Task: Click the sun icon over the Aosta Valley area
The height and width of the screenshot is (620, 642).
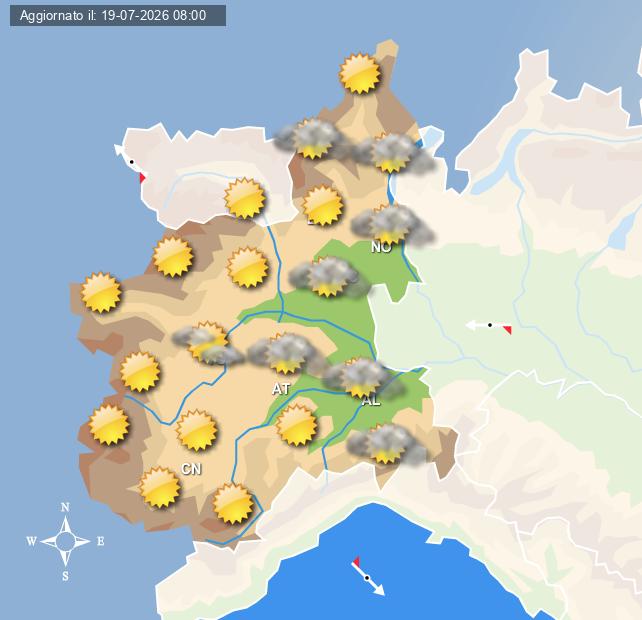Action: tap(245, 198)
